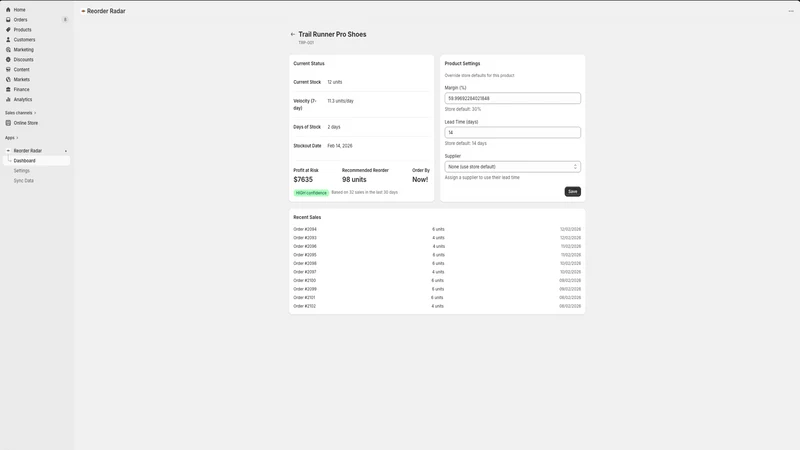Click the pin icon next to Reorder Radar

66,151
